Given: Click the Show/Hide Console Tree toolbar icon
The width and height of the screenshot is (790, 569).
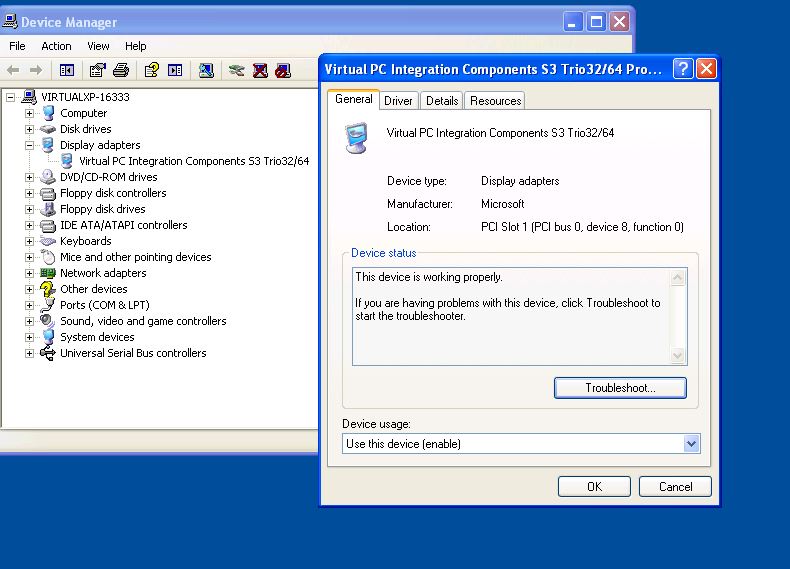Looking at the screenshot, I should click(67, 70).
